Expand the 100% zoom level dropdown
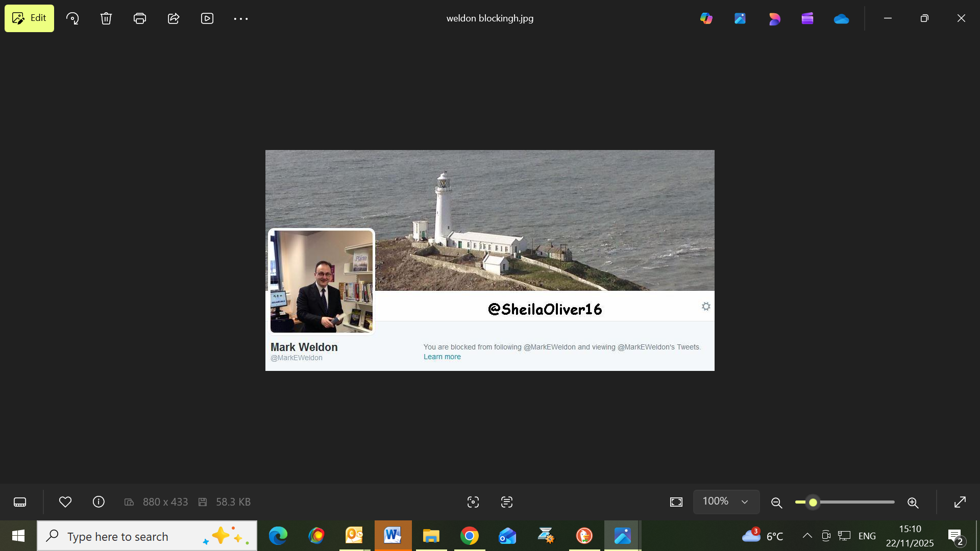This screenshot has width=980, height=551. tap(726, 502)
